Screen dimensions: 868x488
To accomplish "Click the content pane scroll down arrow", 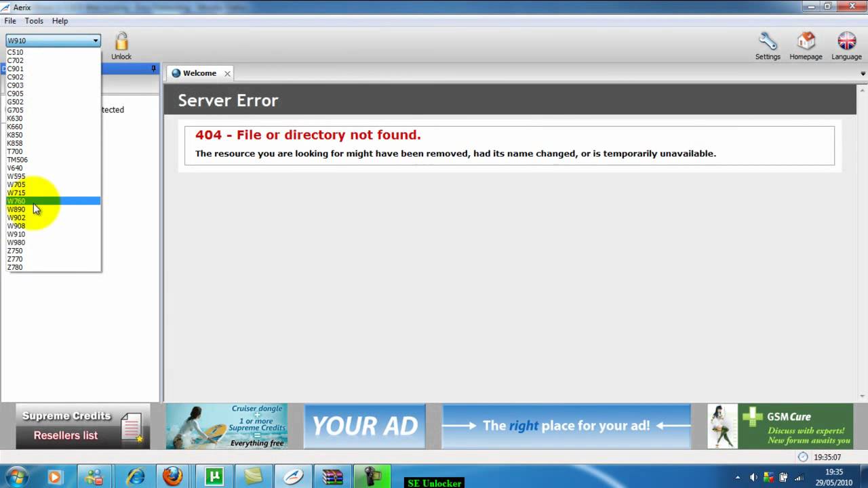I will tap(863, 396).
